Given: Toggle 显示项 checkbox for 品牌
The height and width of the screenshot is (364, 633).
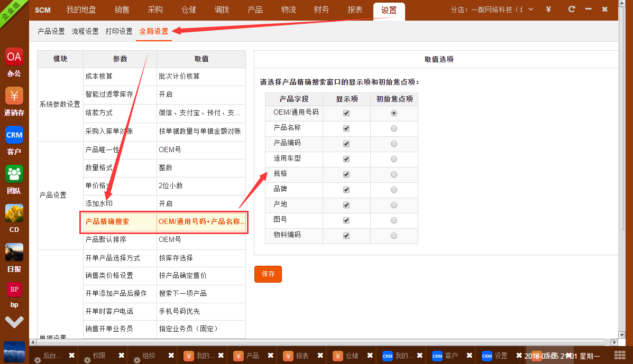Looking at the screenshot, I should pyautogui.click(x=346, y=190).
